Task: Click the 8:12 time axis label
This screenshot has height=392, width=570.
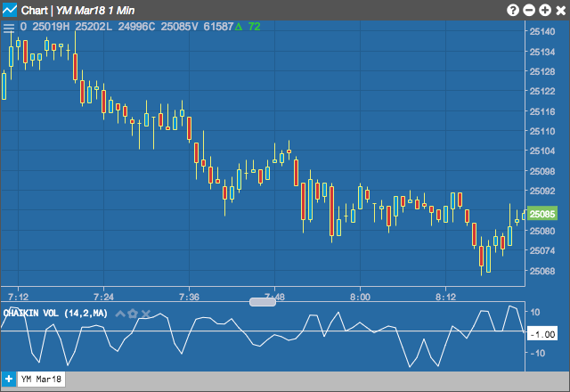Action: point(445,297)
